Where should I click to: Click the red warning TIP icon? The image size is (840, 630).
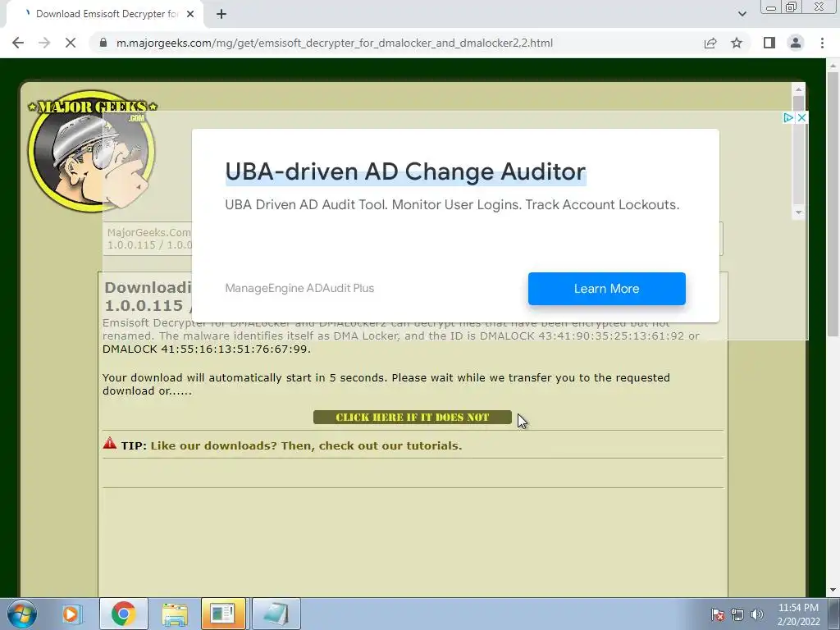(110, 443)
